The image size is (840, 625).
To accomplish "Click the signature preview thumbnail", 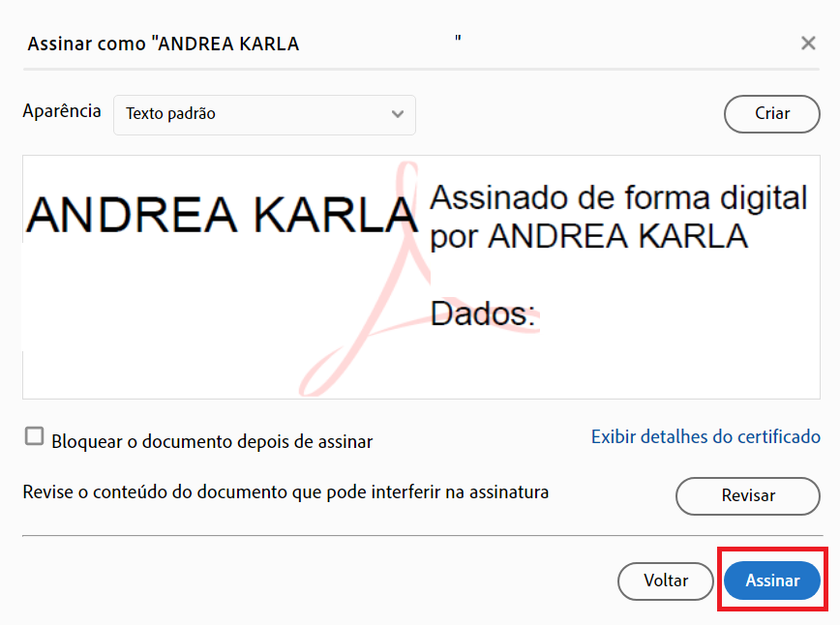I will (x=420, y=277).
